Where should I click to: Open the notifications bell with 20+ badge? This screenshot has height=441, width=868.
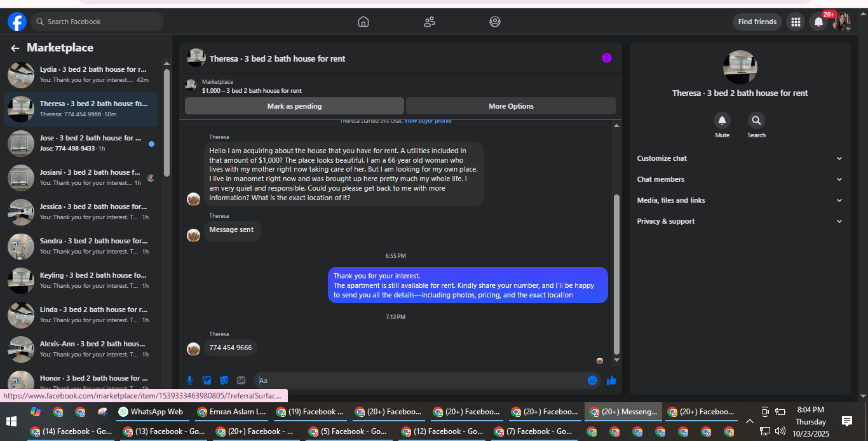click(818, 22)
